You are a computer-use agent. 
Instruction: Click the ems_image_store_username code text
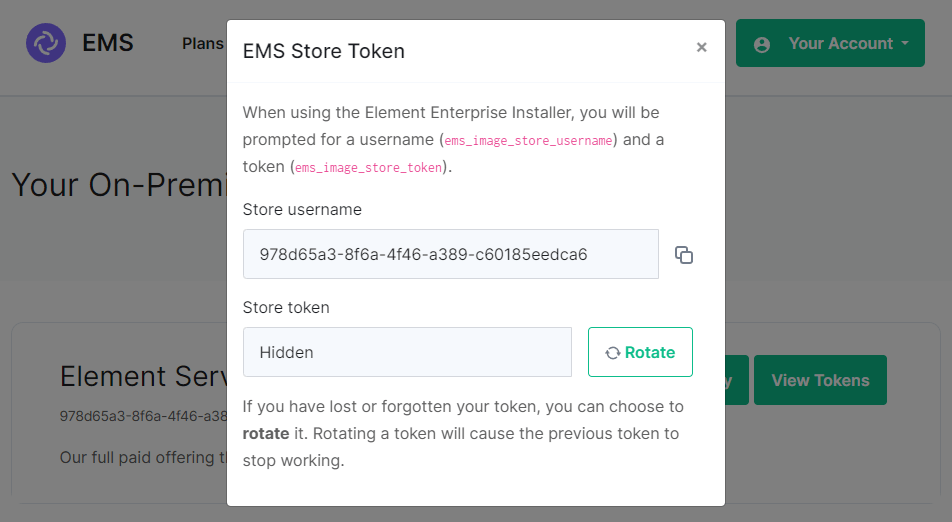coord(528,141)
